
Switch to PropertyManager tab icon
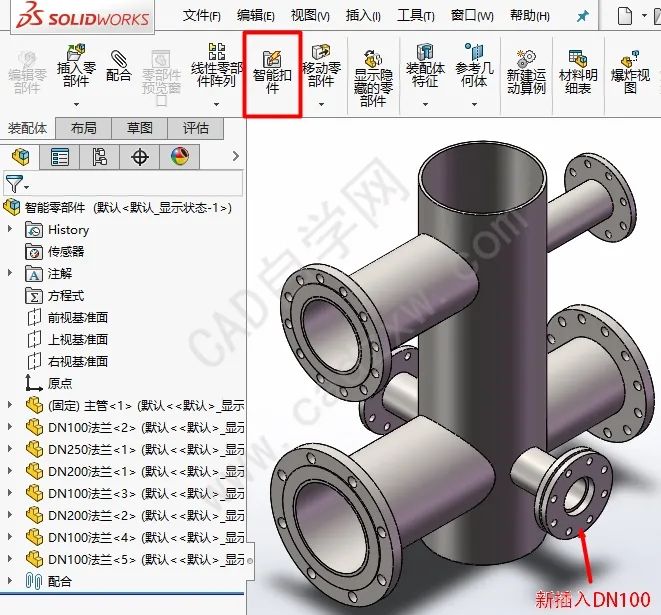[x=59, y=157]
